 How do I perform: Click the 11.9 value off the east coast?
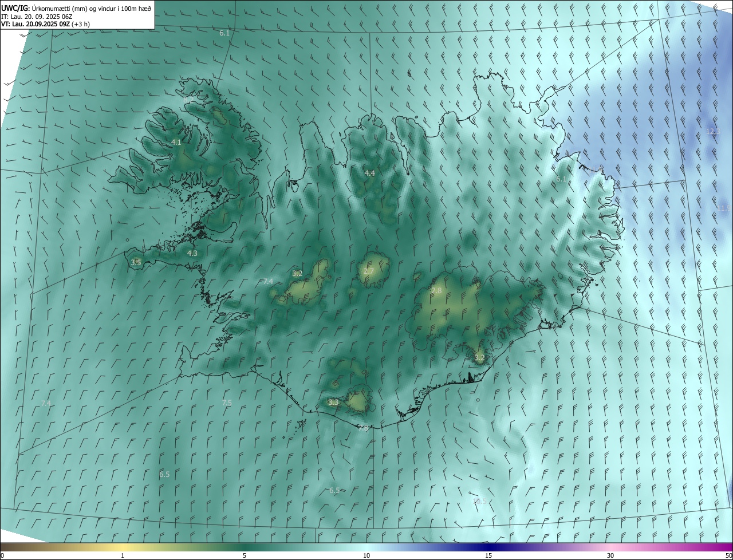725,208
